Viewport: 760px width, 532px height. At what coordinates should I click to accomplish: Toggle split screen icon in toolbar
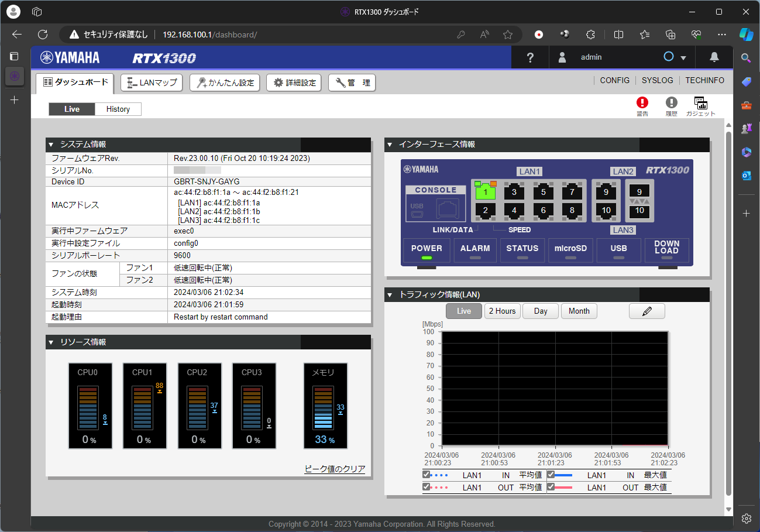618,35
